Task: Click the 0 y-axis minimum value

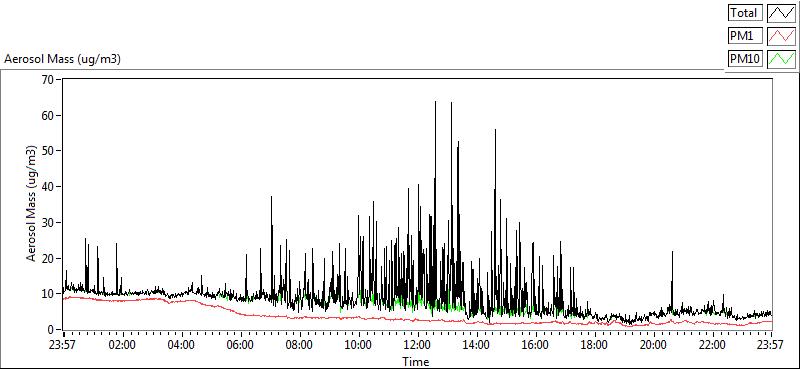Action: click(50, 330)
